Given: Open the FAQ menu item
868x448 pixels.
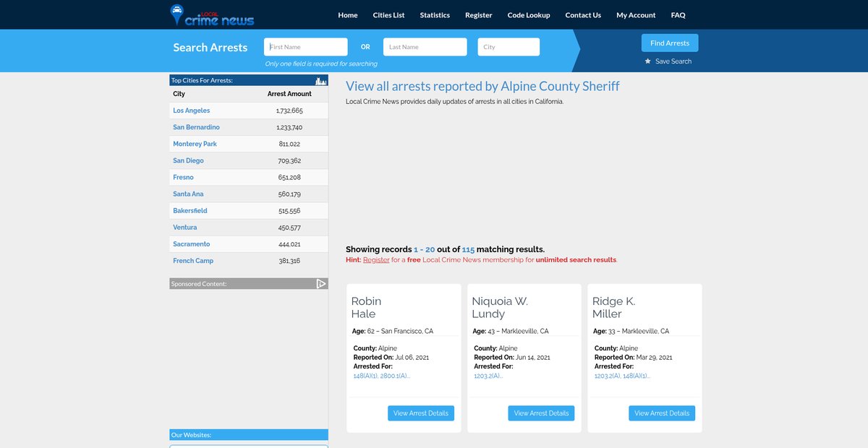Looking at the screenshot, I should (x=678, y=15).
